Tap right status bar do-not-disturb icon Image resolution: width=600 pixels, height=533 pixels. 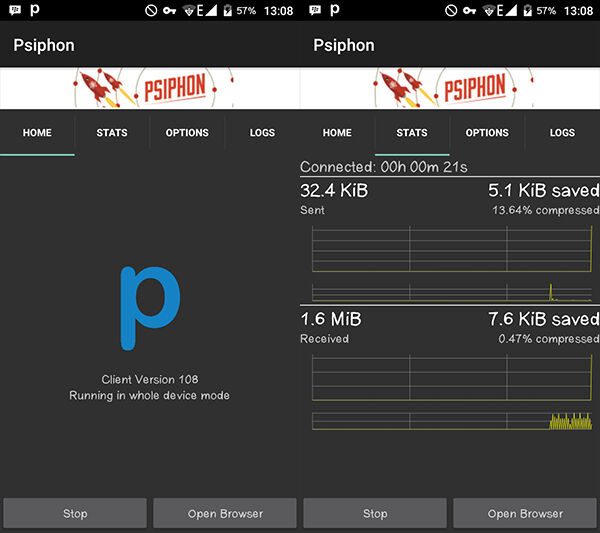(451, 10)
